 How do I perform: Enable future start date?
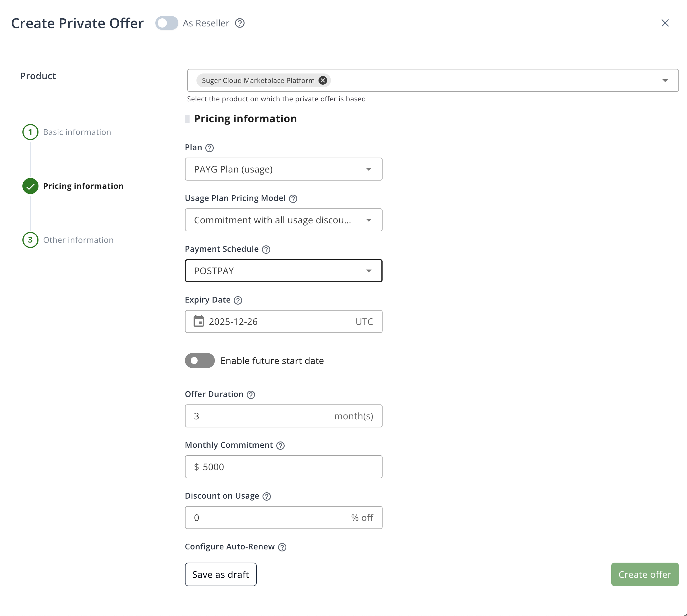pyautogui.click(x=199, y=361)
